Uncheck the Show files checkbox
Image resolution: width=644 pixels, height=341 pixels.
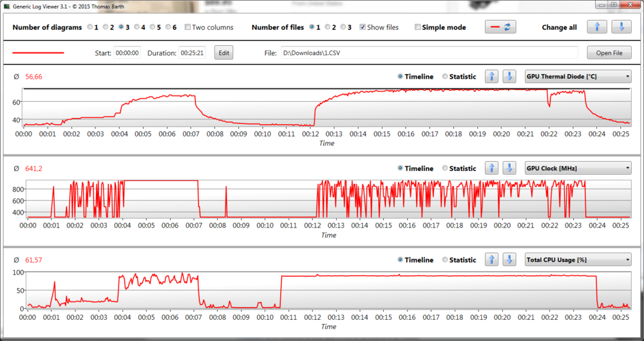[363, 28]
